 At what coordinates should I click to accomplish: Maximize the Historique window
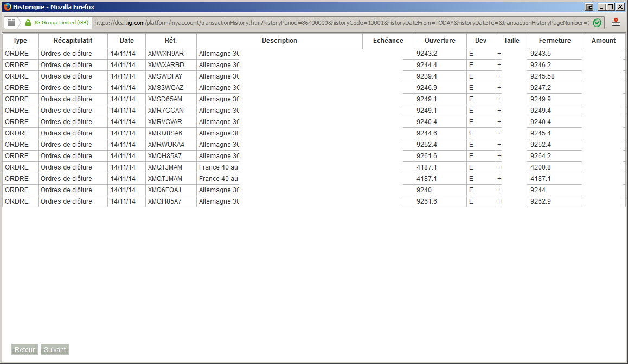pyautogui.click(x=611, y=7)
